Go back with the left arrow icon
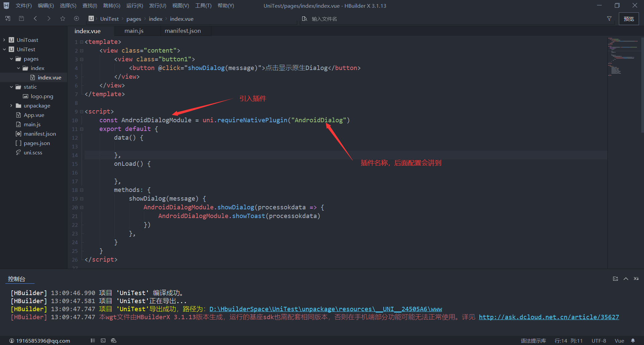Screen dimensions: 644x345 tap(35, 19)
